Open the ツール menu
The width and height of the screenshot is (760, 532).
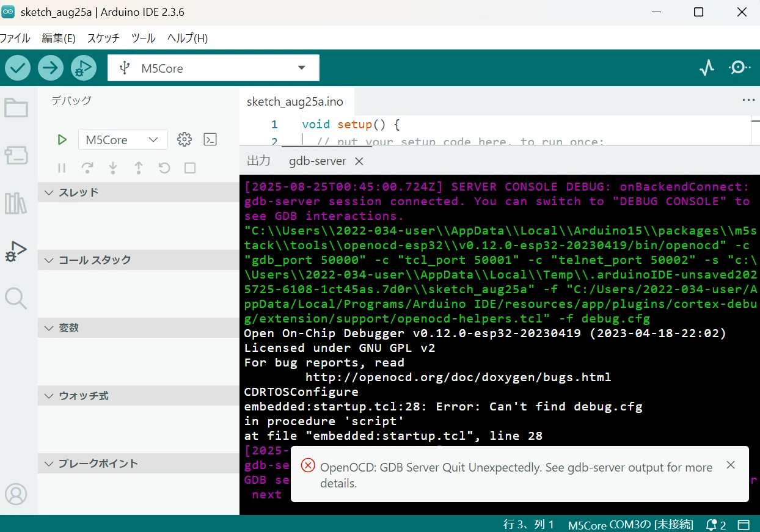tap(144, 38)
